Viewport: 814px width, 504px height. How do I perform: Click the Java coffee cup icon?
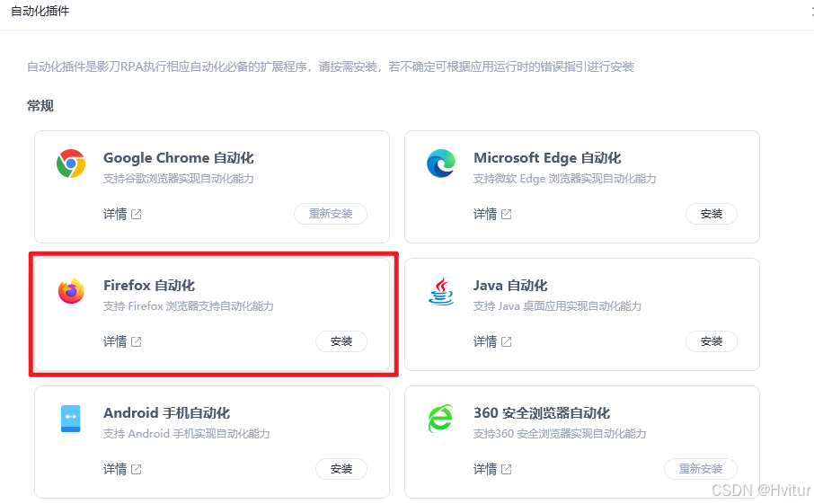441,291
